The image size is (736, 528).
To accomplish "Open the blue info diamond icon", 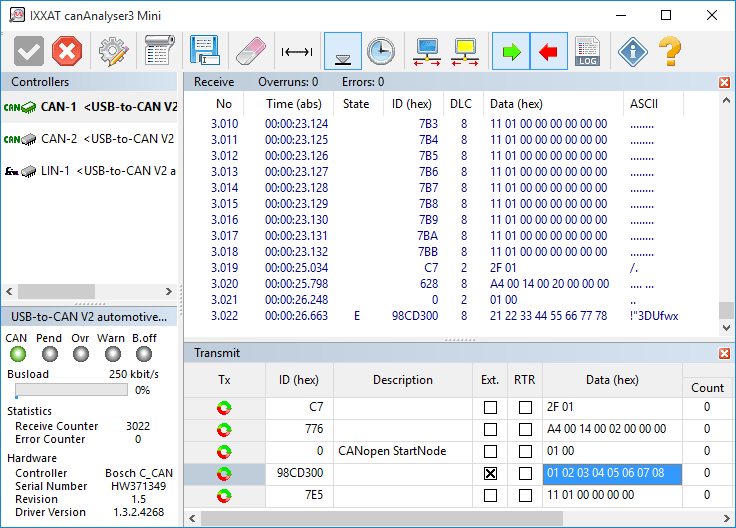I will 633,51.
